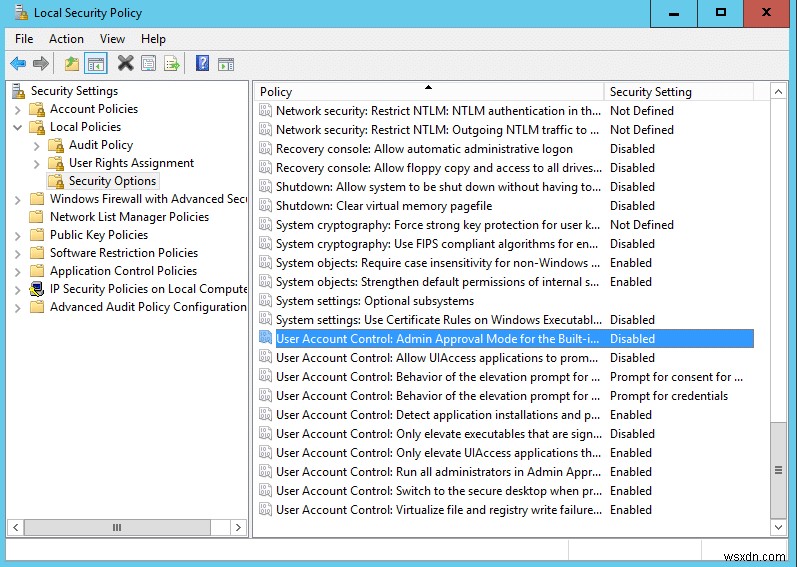Click the Help question mark icon
The image size is (797, 567).
click(x=202, y=64)
